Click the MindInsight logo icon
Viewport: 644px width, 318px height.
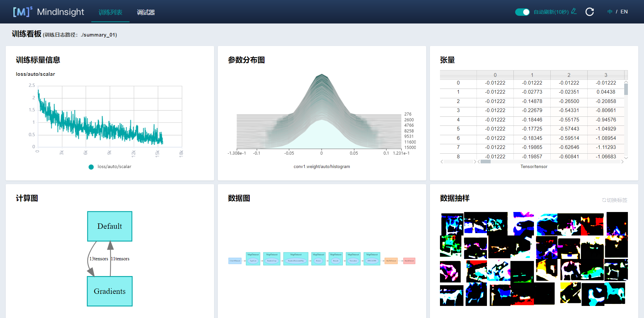(21, 11)
